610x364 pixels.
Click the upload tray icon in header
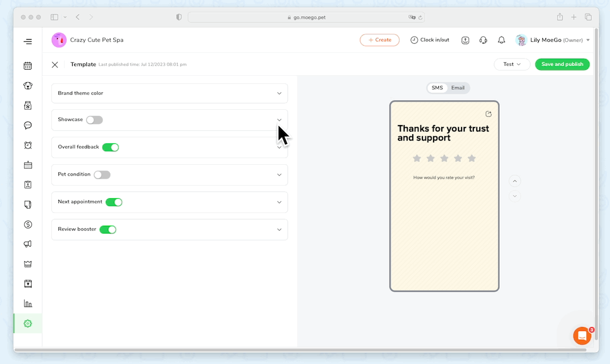click(466, 40)
